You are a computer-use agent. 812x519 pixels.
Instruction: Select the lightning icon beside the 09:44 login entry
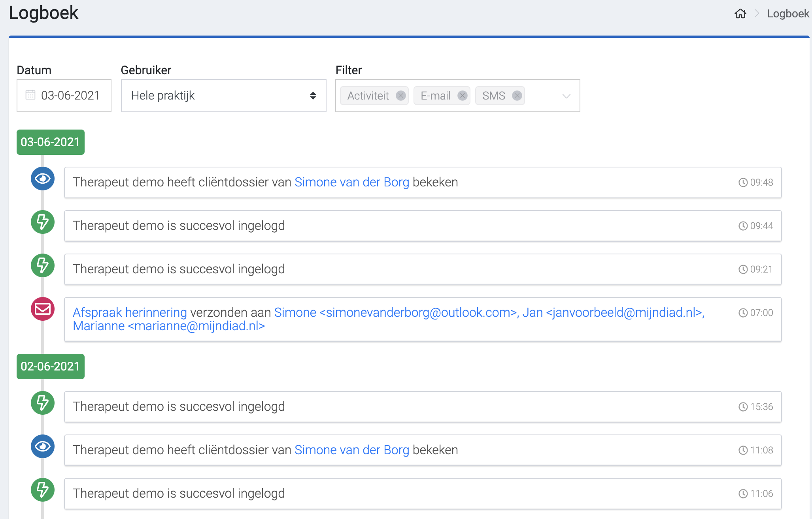[x=42, y=222]
